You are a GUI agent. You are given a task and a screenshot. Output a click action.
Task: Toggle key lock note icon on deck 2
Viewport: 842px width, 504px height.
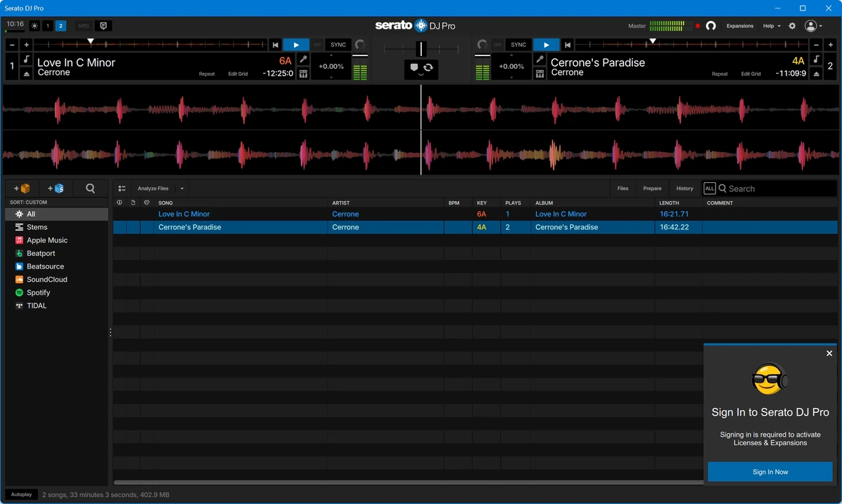[817, 60]
